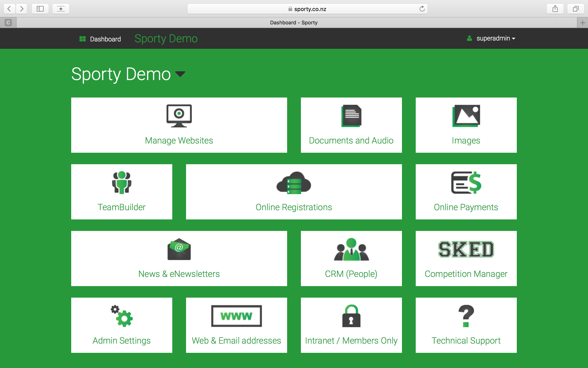This screenshot has width=588, height=368.
Task: Click the Technical Support question mark icon
Action: 466,316
